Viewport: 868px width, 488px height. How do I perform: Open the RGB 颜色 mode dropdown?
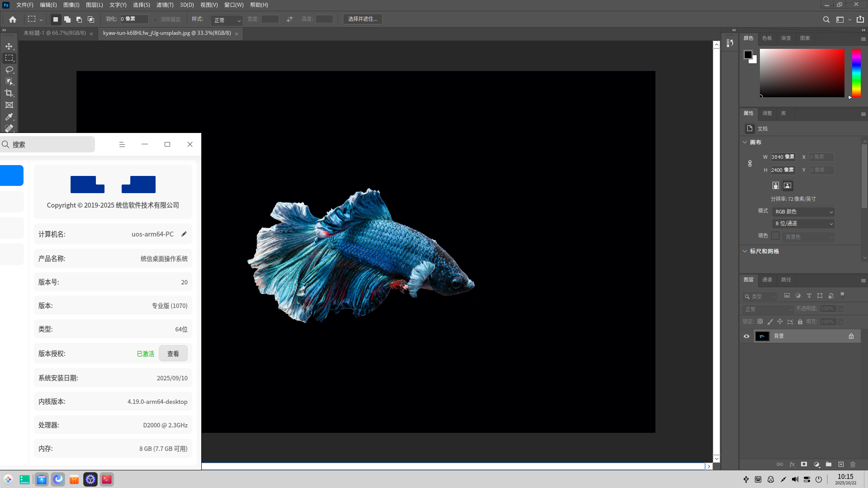[803, 212]
